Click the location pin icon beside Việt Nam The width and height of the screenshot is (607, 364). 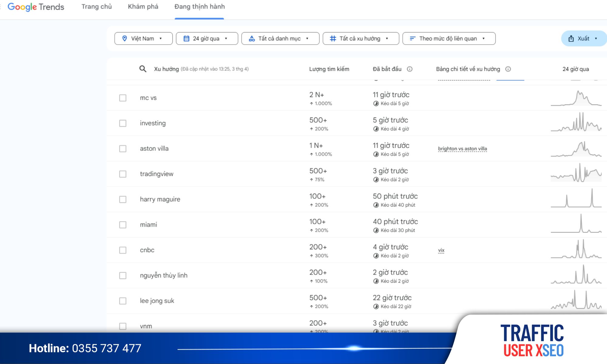124,39
